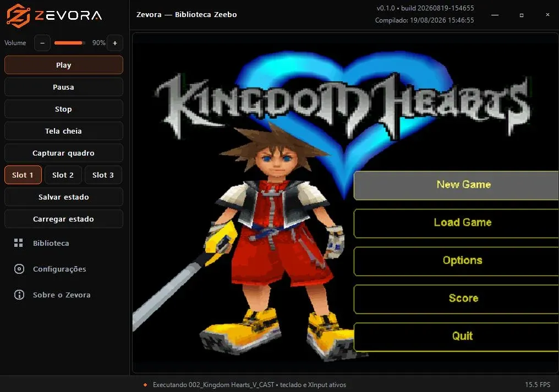Click the Executando 002_Kingdom Hearts status text

[249, 385]
